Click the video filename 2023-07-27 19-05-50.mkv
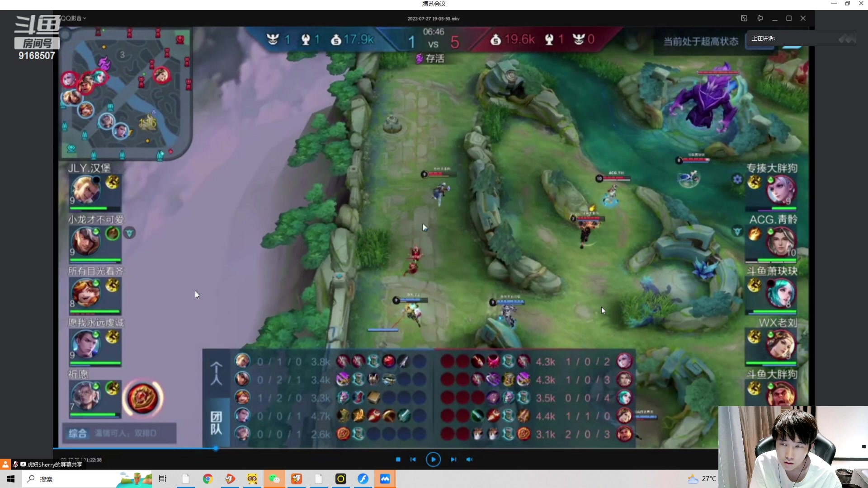Image resolution: width=868 pixels, height=488 pixels. click(433, 19)
